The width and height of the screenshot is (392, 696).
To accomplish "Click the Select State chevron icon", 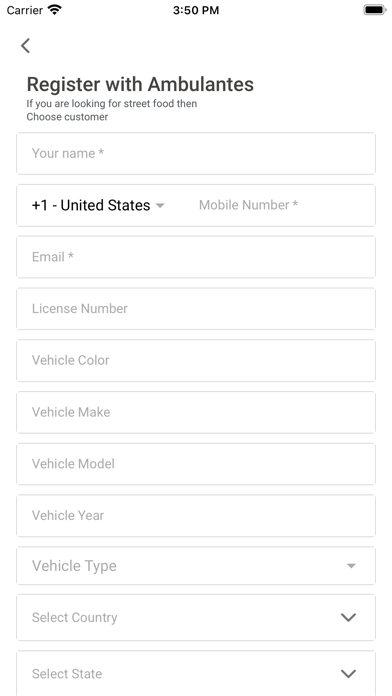I will click(348, 674).
